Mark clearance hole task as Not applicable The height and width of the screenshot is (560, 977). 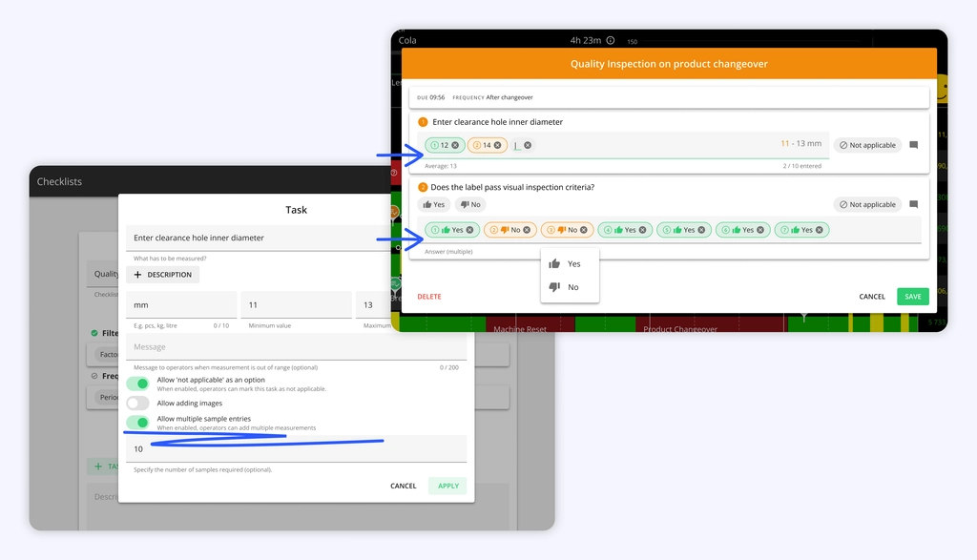point(867,145)
